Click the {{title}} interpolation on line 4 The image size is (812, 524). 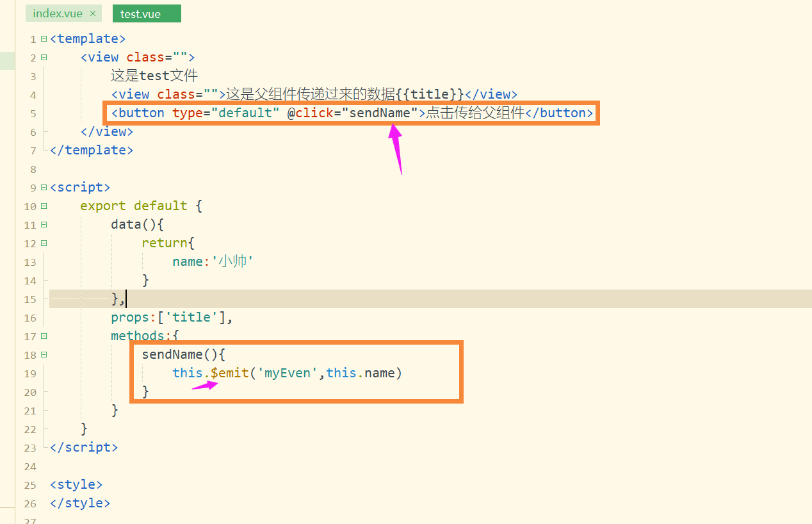(430, 94)
